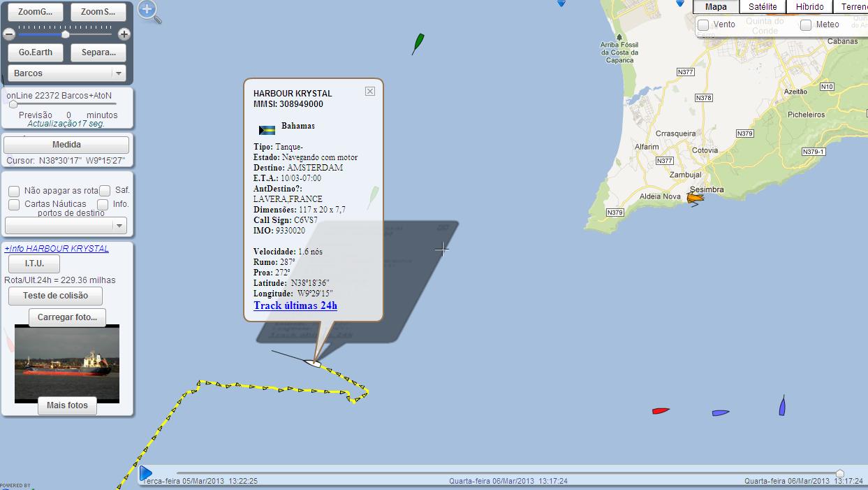Select the dark blue vertical ship marker

[782, 405]
